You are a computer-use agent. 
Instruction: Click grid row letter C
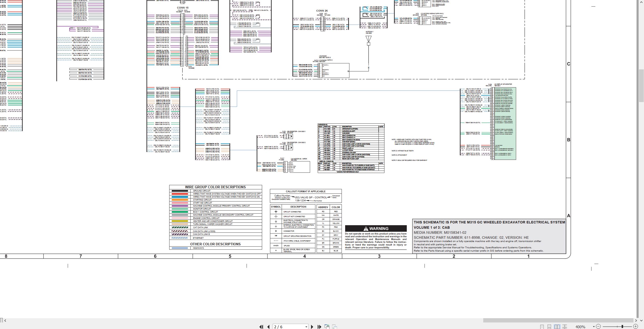(568, 64)
